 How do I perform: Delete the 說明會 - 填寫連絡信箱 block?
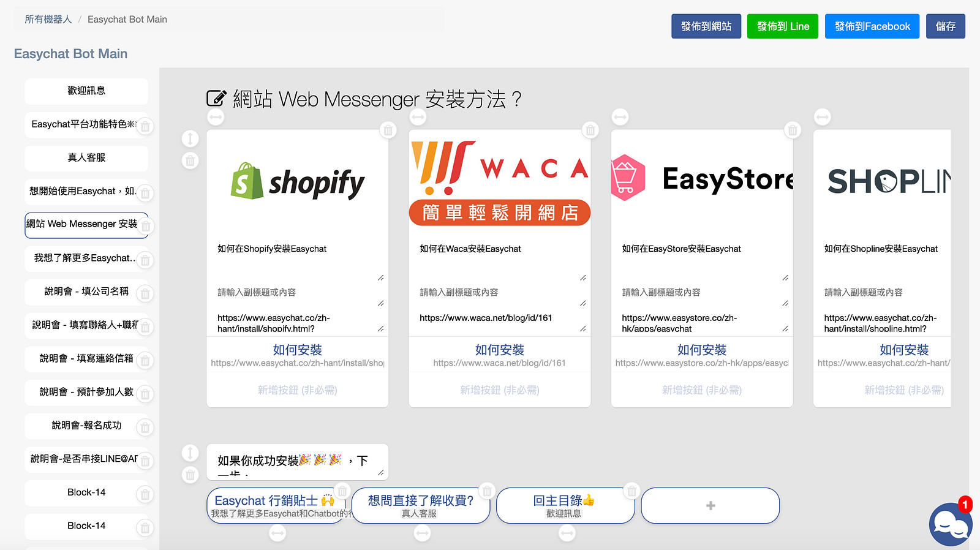(x=145, y=361)
